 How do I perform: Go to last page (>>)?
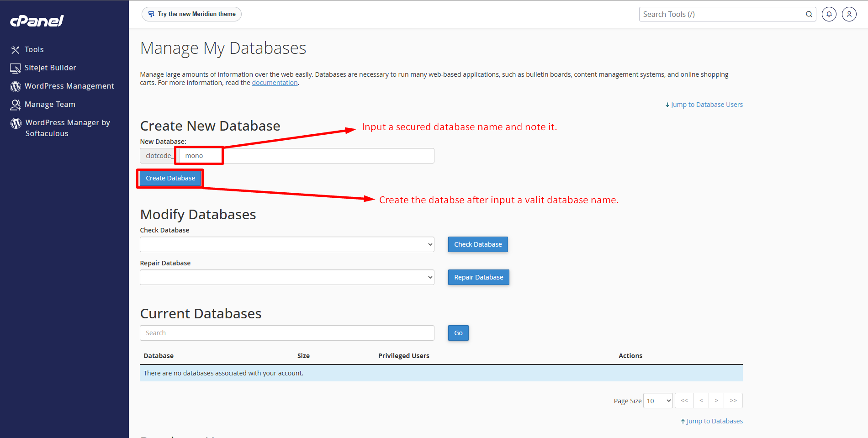(x=733, y=401)
